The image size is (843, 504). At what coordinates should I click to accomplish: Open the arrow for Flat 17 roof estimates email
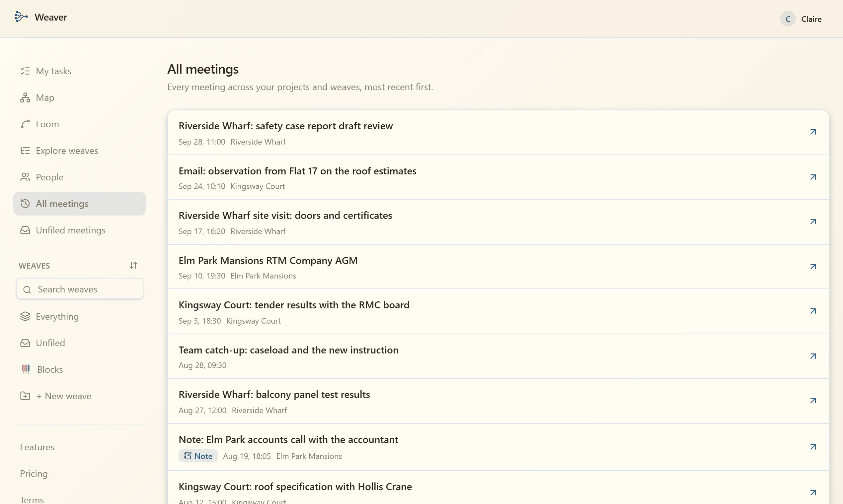coord(813,177)
